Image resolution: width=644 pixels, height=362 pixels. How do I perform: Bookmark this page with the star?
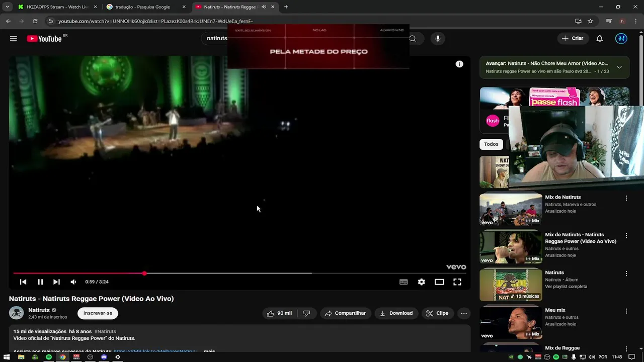click(x=590, y=21)
